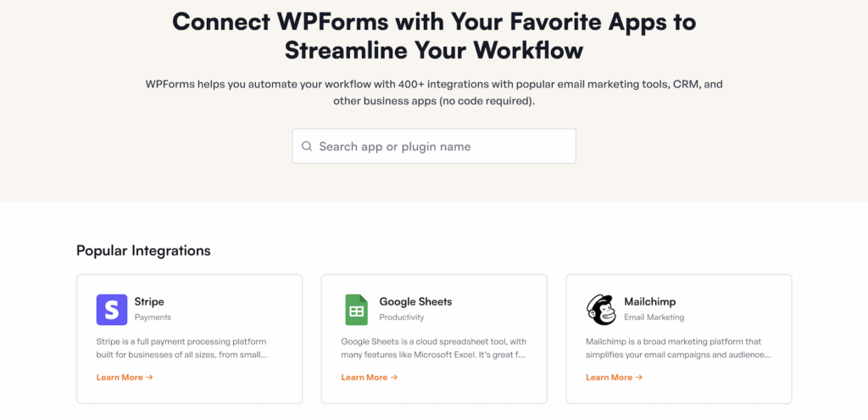
Task: Select the Google Sheets card title
Action: 415,301
